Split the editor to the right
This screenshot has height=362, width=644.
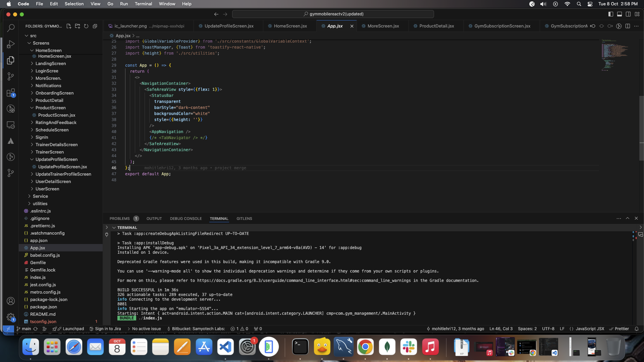[628, 26]
